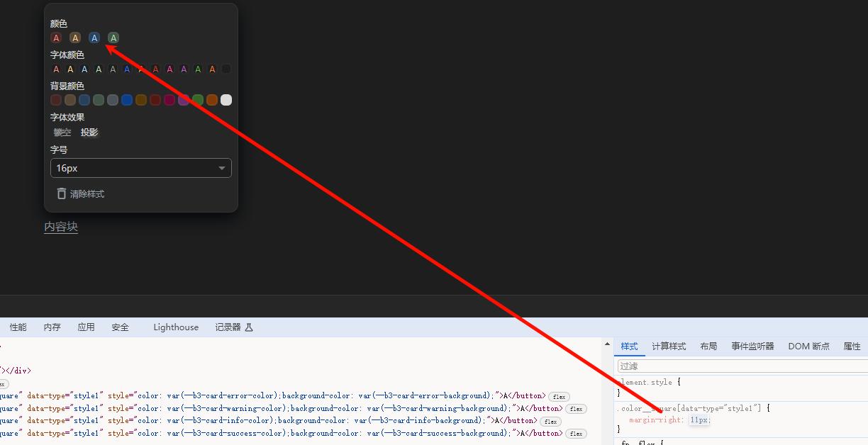Switch to the 事件监听器 sidebar tab
This screenshot has width=868, height=445.
[x=753, y=347]
